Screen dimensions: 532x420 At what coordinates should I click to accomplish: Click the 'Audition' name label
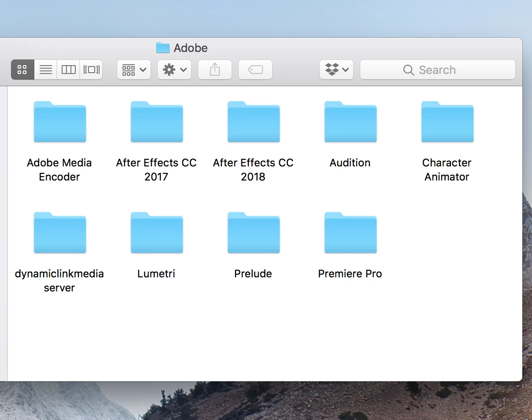[x=350, y=163]
